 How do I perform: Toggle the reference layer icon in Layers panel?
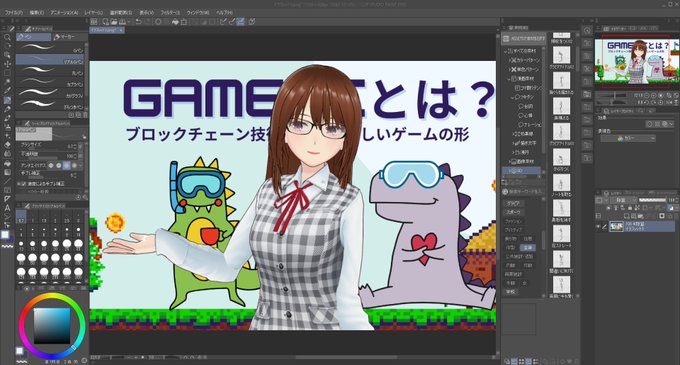point(616,208)
